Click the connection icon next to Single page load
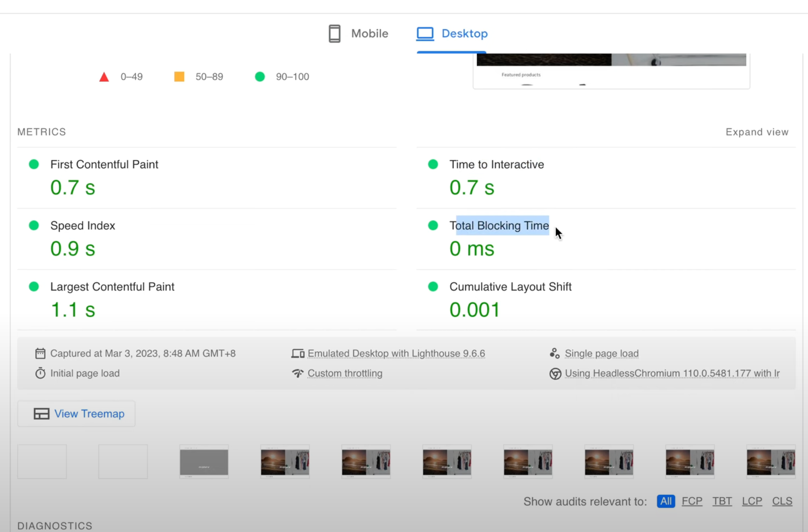808x532 pixels. (554, 353)
